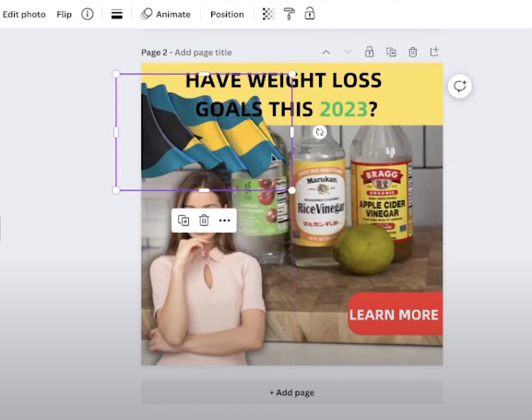Click the Add page bar
The image size is (532, 420).
pyautogui.click(x=291, y=392)
